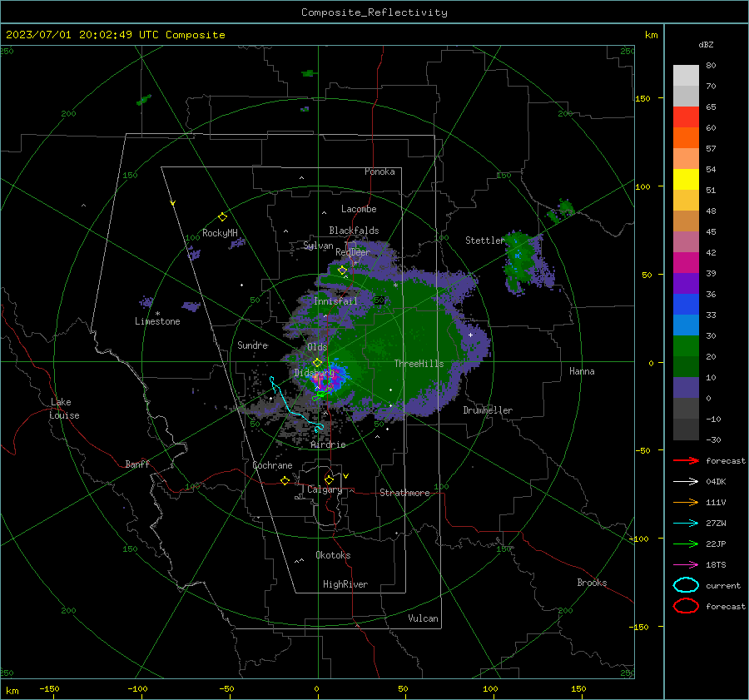The image size is (749, 700).
Task: Click the green 22JP arrow in the legend
Action: (x=686, y=544)
